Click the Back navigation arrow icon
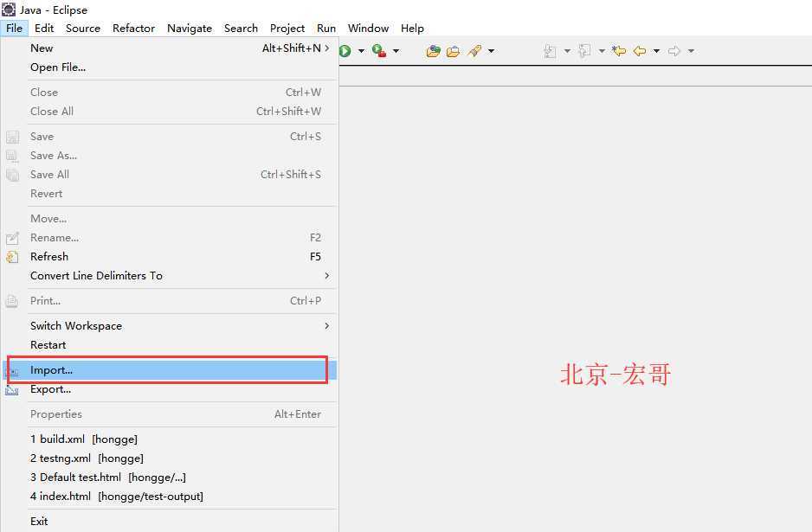 (640, 51)
